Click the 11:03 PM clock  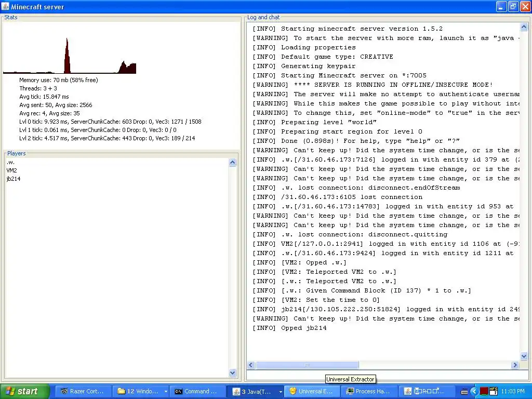pyautogui.click(x=513, y=392)
